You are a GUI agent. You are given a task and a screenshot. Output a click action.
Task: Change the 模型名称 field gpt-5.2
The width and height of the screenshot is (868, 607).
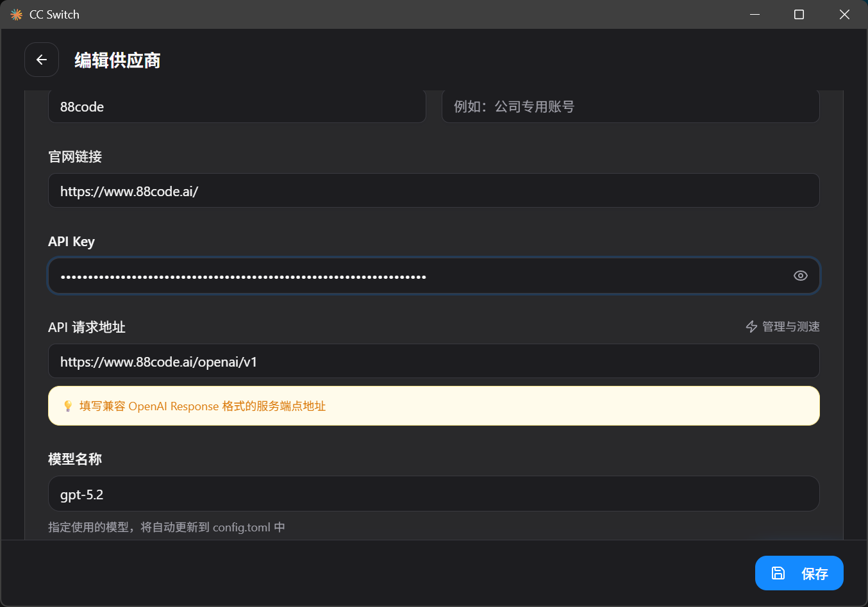click(434, 494)
